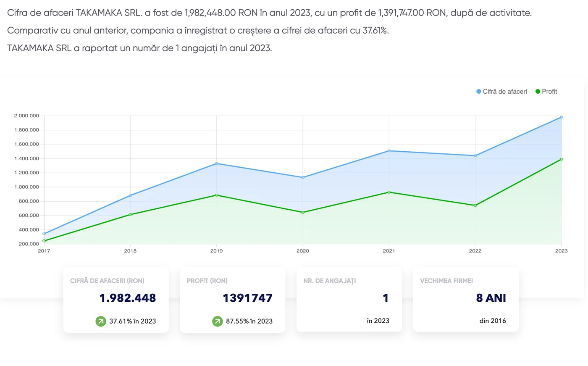Click the 2.000.000 y-axis label

26,116
